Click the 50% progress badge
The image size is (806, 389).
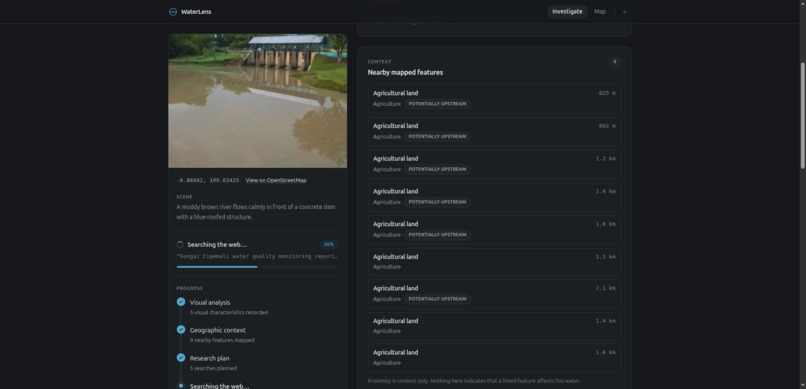coord(328,245)
